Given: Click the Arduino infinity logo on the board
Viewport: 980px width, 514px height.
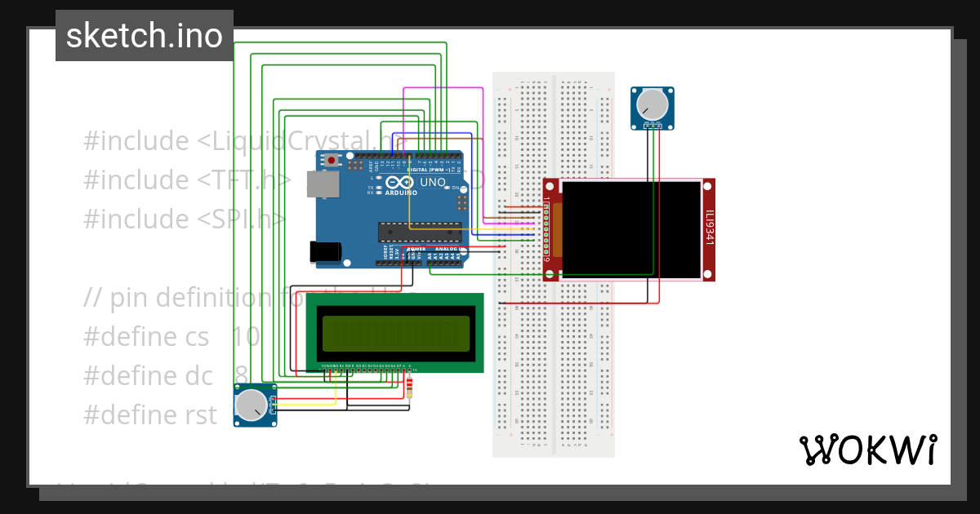Looking at the screenshot, I should click(398, 181).
